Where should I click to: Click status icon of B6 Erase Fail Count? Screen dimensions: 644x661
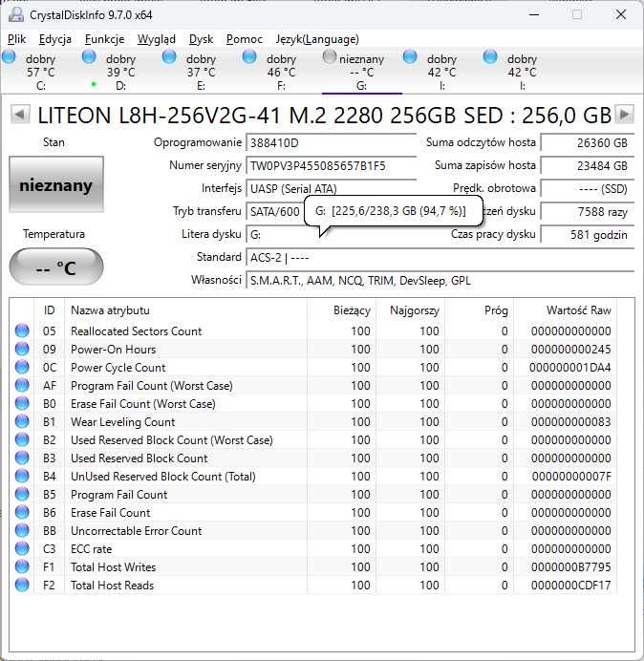pos(22,512)
